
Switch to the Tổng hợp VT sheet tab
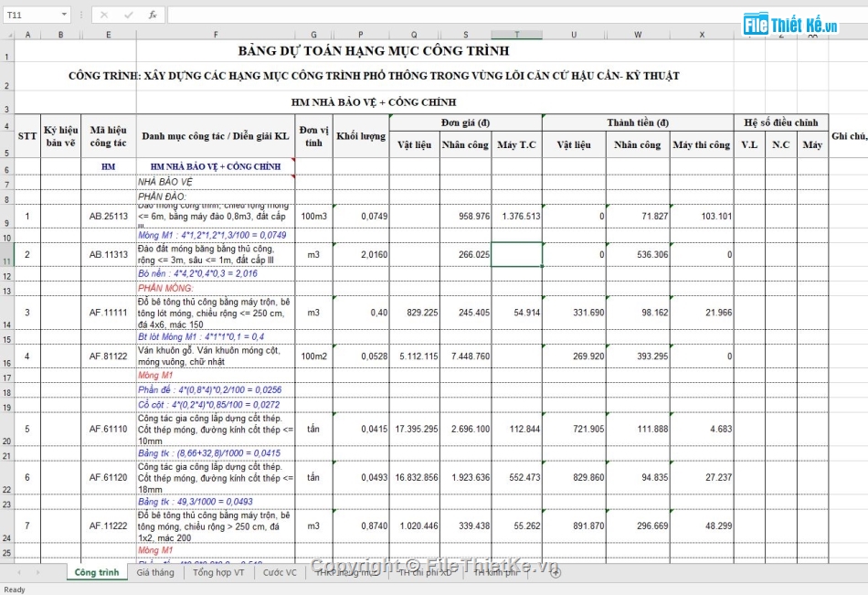point(218,572)
